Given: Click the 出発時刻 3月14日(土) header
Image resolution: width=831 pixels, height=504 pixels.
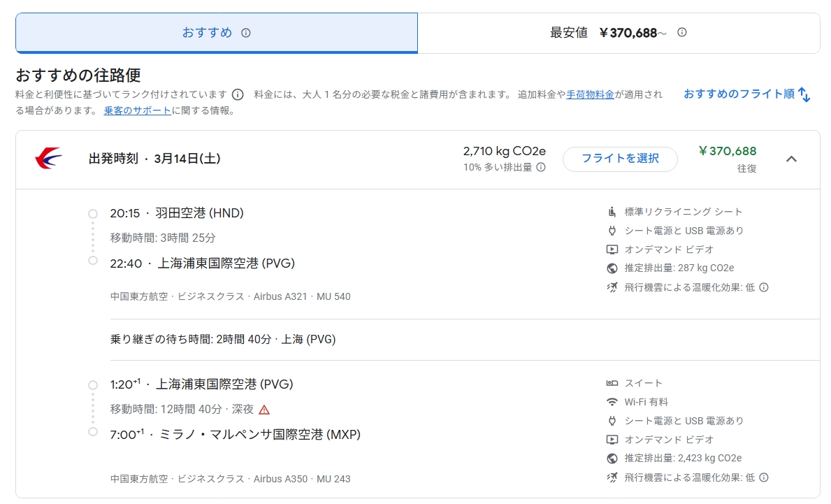Looking at the screenshot, I should (154, 159).
